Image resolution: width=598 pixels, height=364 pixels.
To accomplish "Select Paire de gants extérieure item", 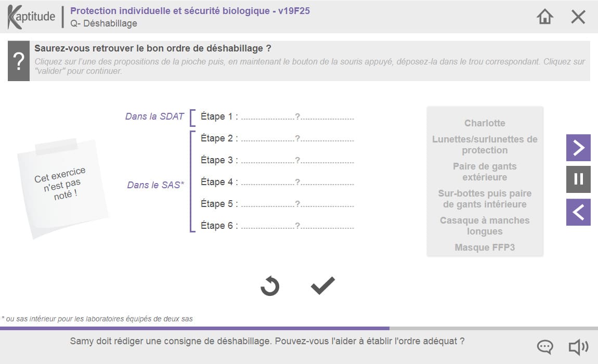I will coord(485,172).
